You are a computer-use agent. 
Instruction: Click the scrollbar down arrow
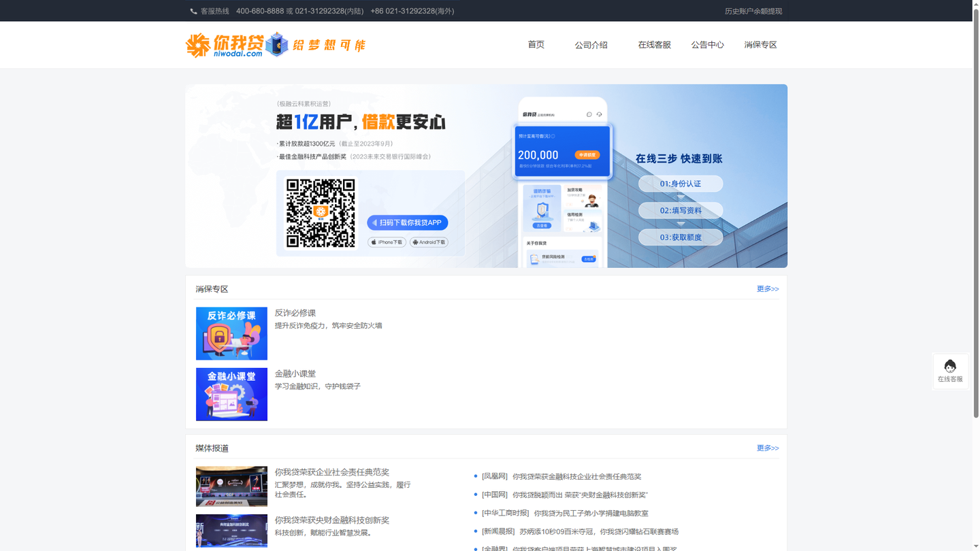(976, 547)
